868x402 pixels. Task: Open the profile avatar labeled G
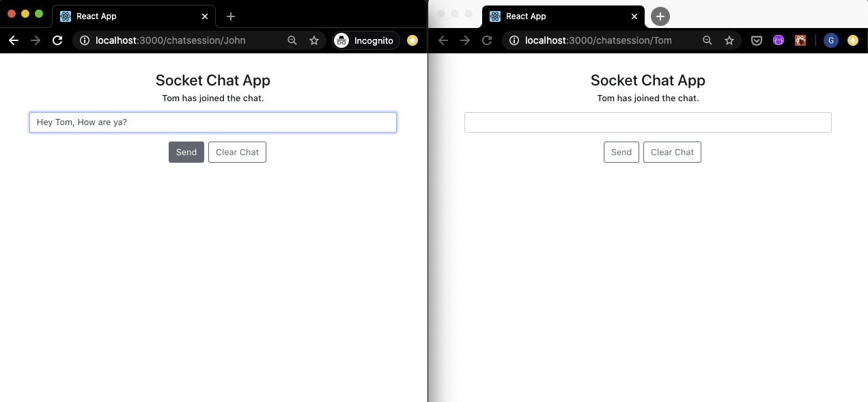[x=830, y=40]
